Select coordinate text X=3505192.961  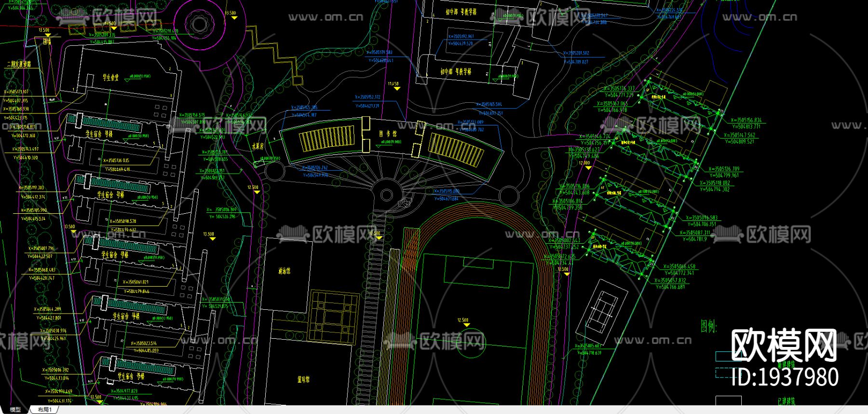coord(461,36)
